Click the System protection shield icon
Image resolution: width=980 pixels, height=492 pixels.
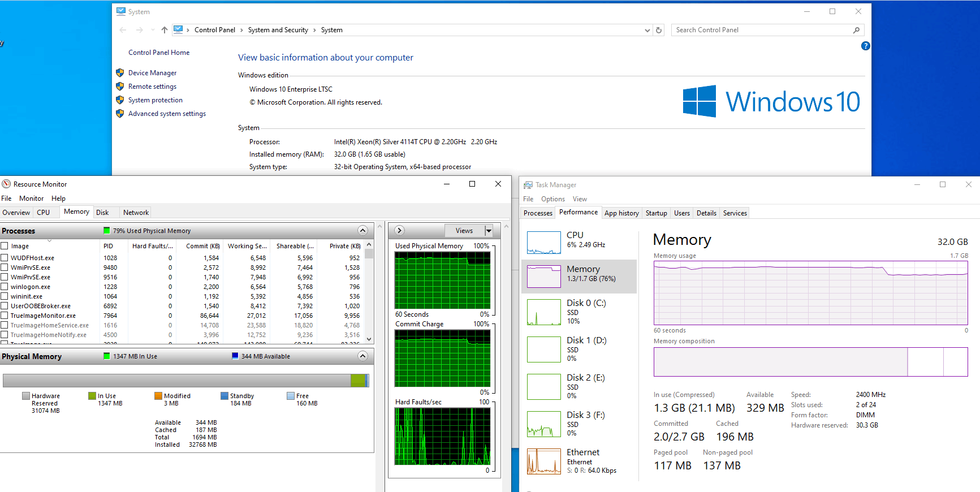(120, 100)
